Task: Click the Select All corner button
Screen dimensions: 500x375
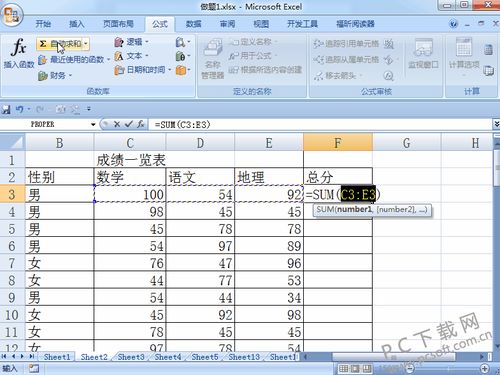Action: pos(12,143)
